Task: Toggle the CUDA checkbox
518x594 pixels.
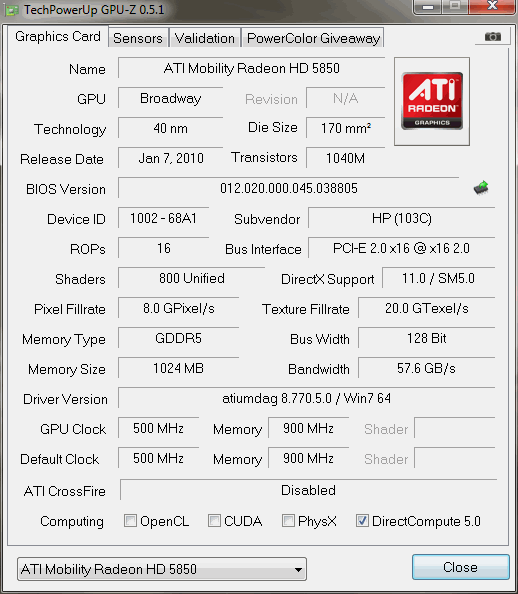Action: tap(214, 521)
